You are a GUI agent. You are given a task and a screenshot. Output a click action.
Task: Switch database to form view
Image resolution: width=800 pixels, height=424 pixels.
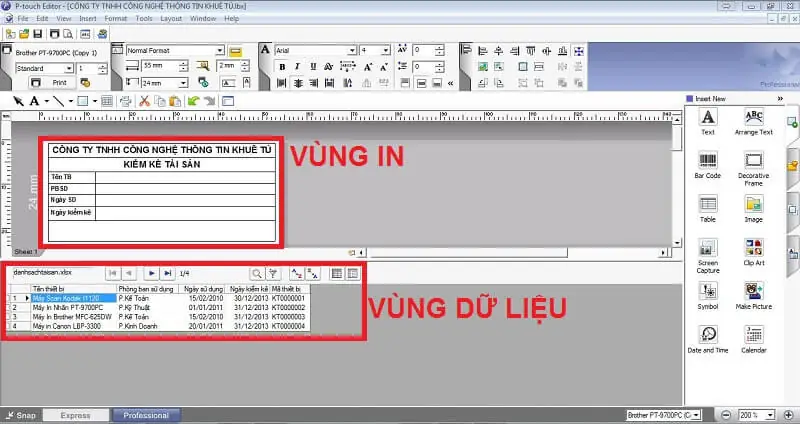(353, 274)
